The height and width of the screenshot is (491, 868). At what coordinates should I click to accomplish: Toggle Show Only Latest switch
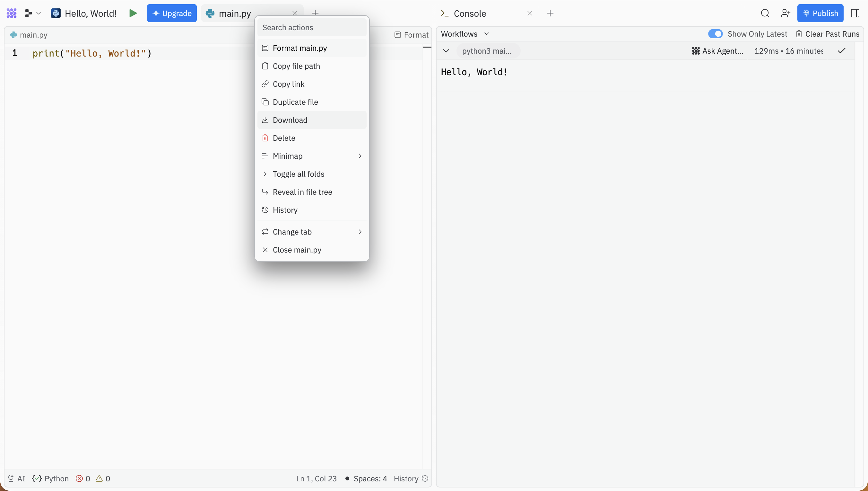click(715, 34)
